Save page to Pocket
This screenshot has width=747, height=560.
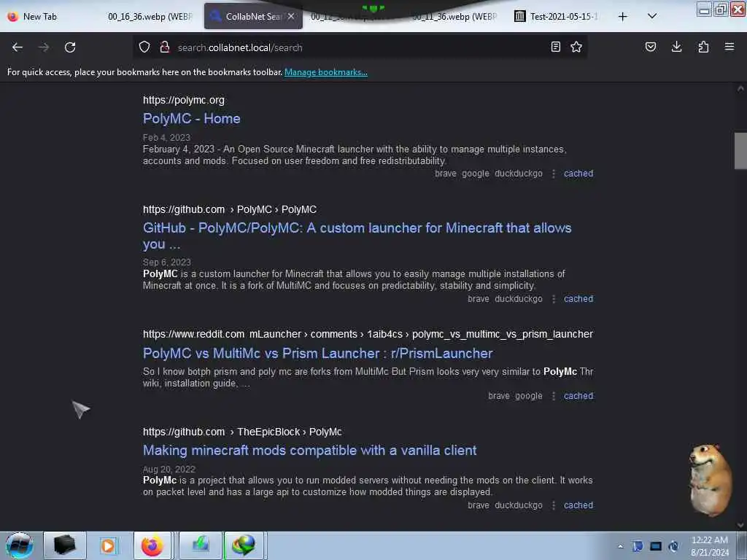click(650, 47)
